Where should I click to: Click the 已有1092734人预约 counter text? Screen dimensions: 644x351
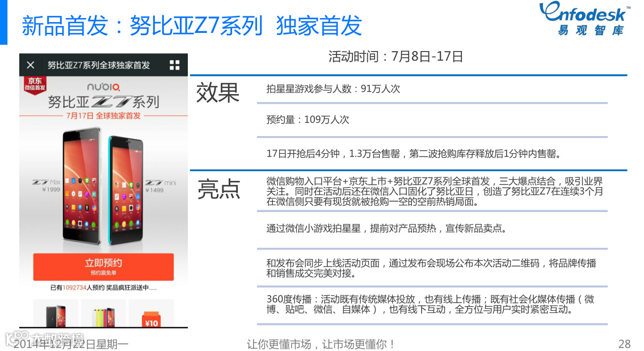(x=103, y=288)
